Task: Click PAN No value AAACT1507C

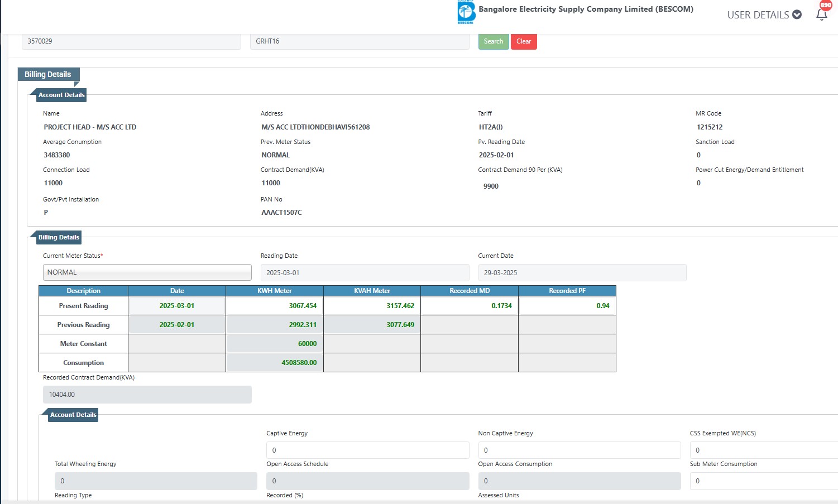Action: tap(281, 213)
